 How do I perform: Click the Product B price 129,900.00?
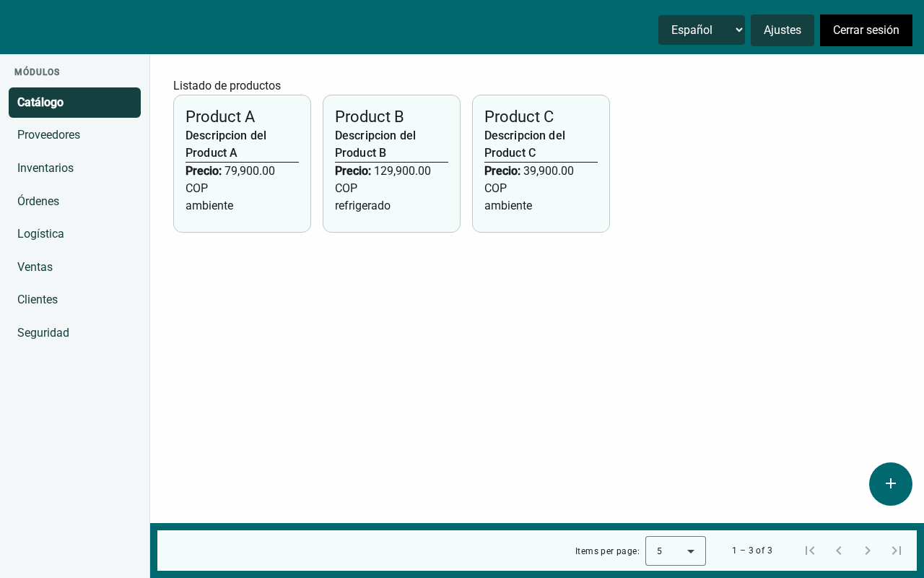pos(402,171)
